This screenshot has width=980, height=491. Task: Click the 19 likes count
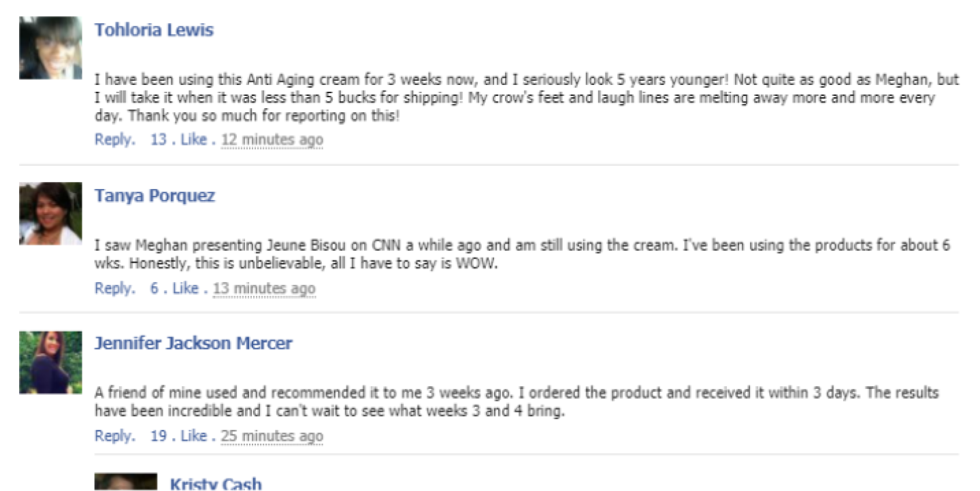pyautogui.click(x=158, y=436)
